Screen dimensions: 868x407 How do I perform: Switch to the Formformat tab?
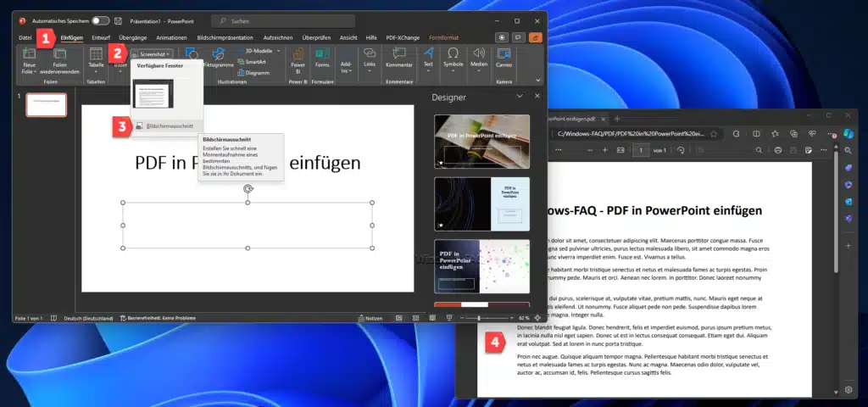coord(443,37)
